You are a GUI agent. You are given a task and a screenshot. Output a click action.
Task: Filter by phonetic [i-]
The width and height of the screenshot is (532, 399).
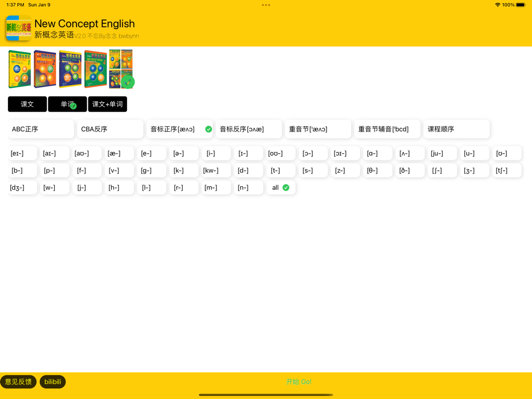point(216,153)
